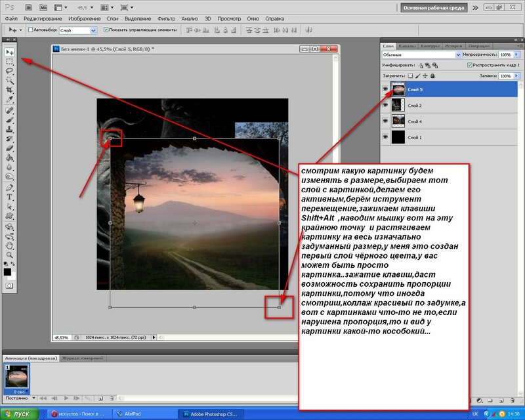Select the 3D Rotate tool
The width and height of the screenshot is (525, 420).
9,227
